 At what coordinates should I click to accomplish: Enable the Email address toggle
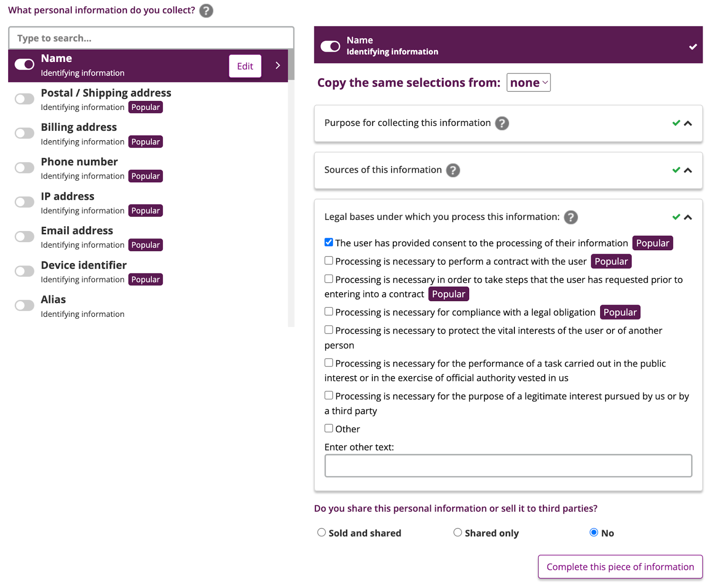tap(25, 237)
